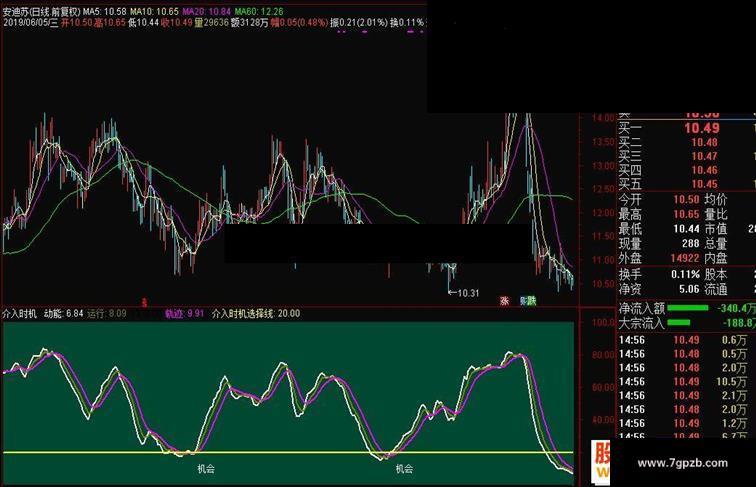Click the 今开 value 10.50
The height and width of the screenshot is (487, 756).
coord(686,200)
